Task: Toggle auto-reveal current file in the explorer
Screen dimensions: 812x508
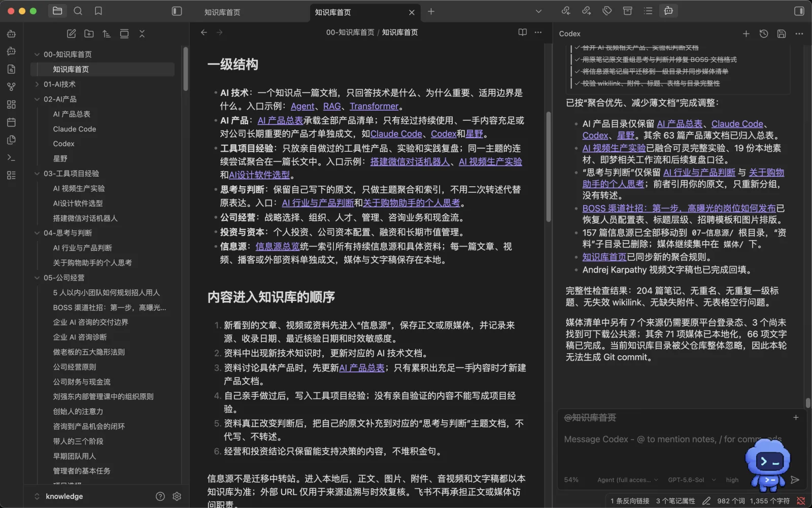Action: [124, 33]
